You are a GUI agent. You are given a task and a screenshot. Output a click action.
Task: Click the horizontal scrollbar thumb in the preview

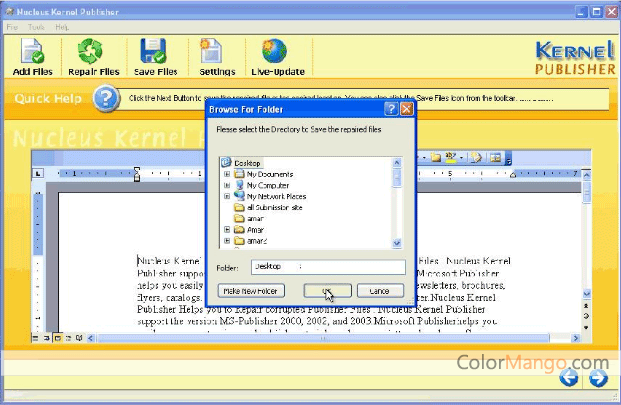click(323, 338)
